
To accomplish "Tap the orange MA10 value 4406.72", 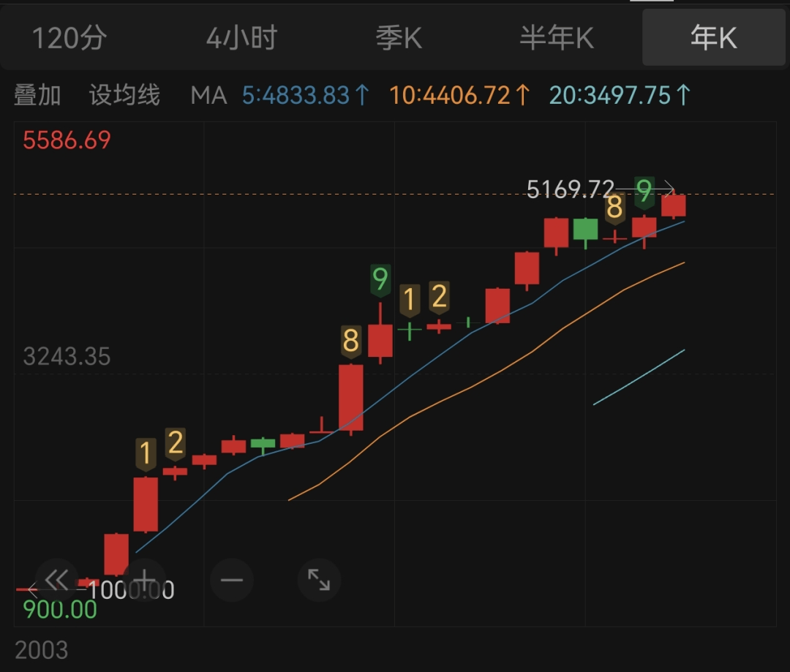I will [459, 95].
